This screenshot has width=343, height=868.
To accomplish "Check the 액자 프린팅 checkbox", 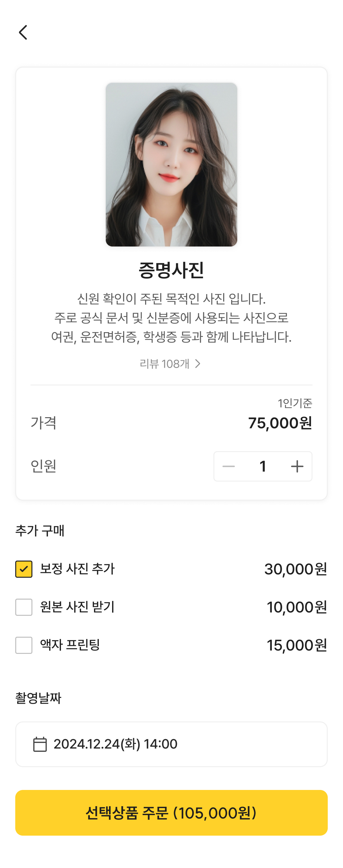I will tap(24, 645).
